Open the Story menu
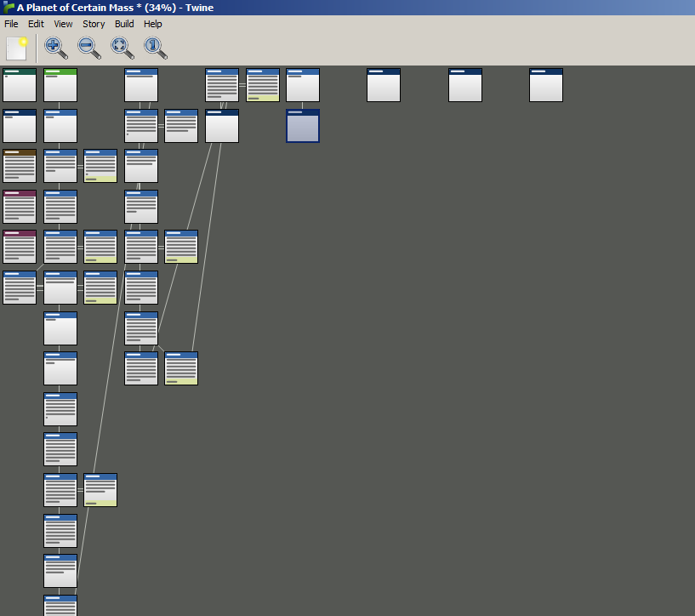Screen dimensions: 695x616 click(x=94, y=24)
